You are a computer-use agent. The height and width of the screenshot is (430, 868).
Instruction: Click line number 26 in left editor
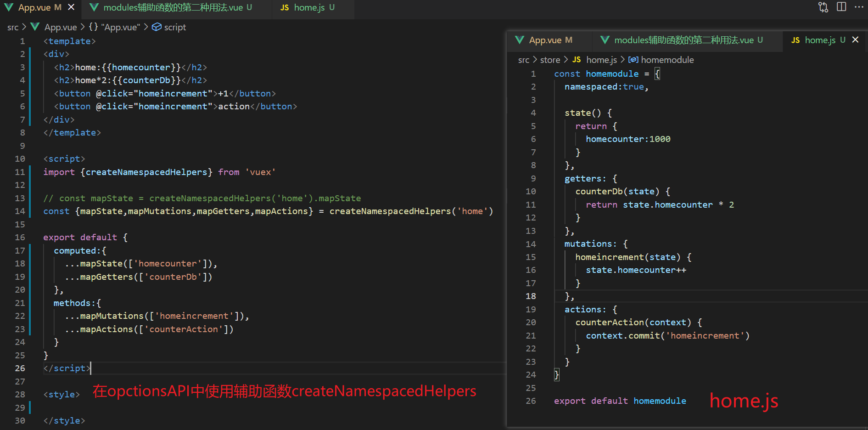pos(20,368)
